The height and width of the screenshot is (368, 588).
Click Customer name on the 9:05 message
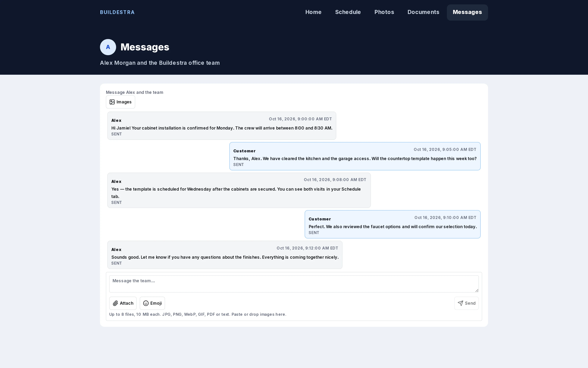(244, 151)
